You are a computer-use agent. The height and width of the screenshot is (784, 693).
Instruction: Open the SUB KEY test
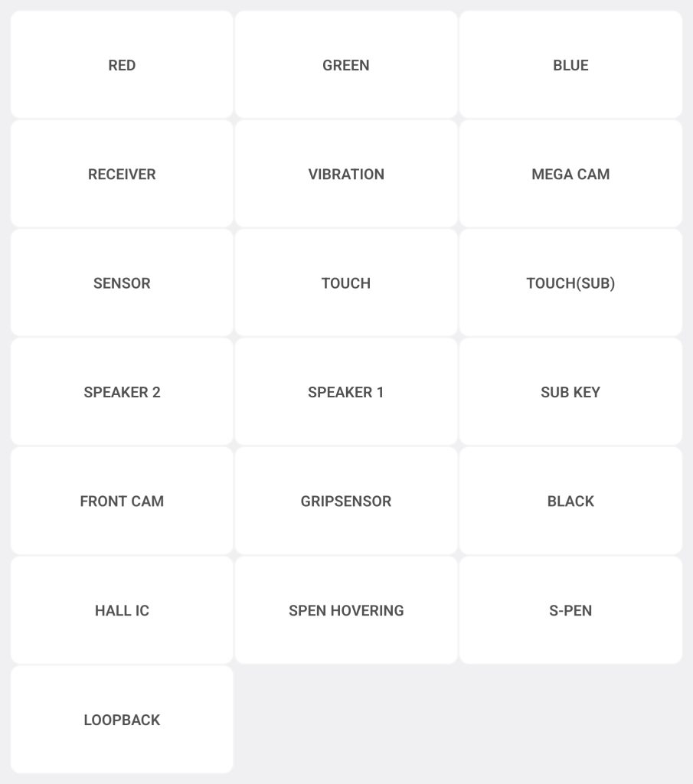(x=570, y=392)
